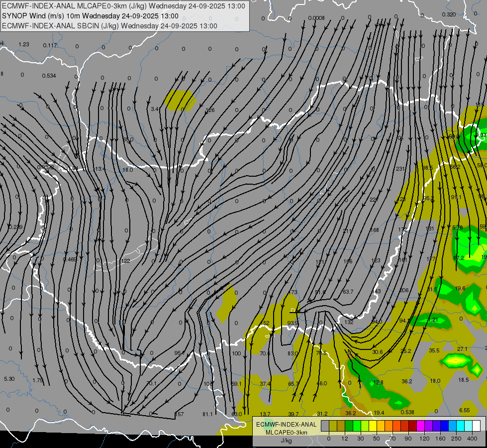The image size is (487, 448).
Task: Click the SBCIN title line
Action: 109,26
